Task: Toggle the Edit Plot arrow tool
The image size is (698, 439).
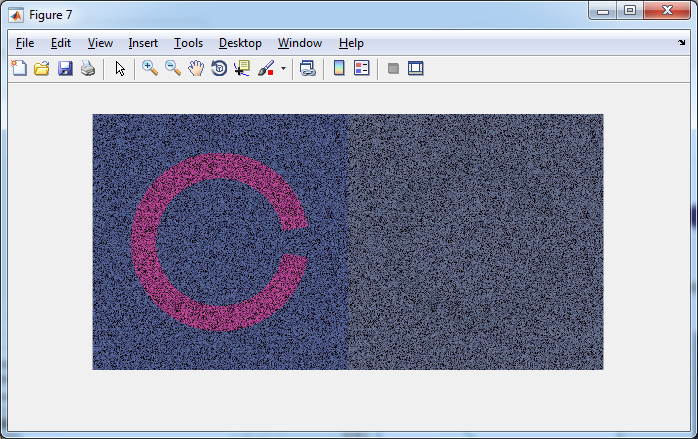Action: [120, 68]
